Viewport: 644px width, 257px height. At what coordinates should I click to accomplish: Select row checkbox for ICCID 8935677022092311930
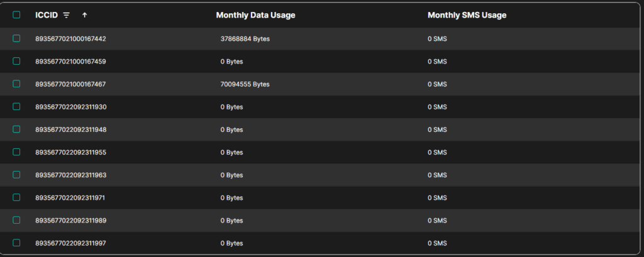point(16,106)
